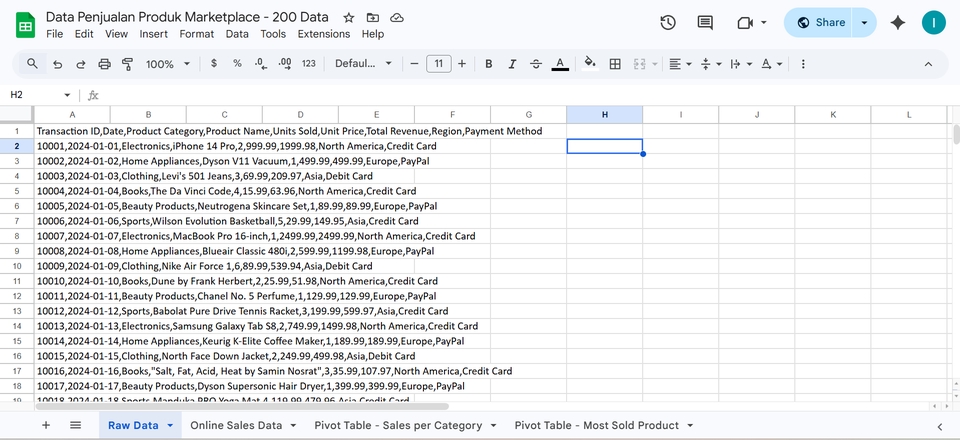Decrease the font size
960x440 pixels.
(414, 64)
